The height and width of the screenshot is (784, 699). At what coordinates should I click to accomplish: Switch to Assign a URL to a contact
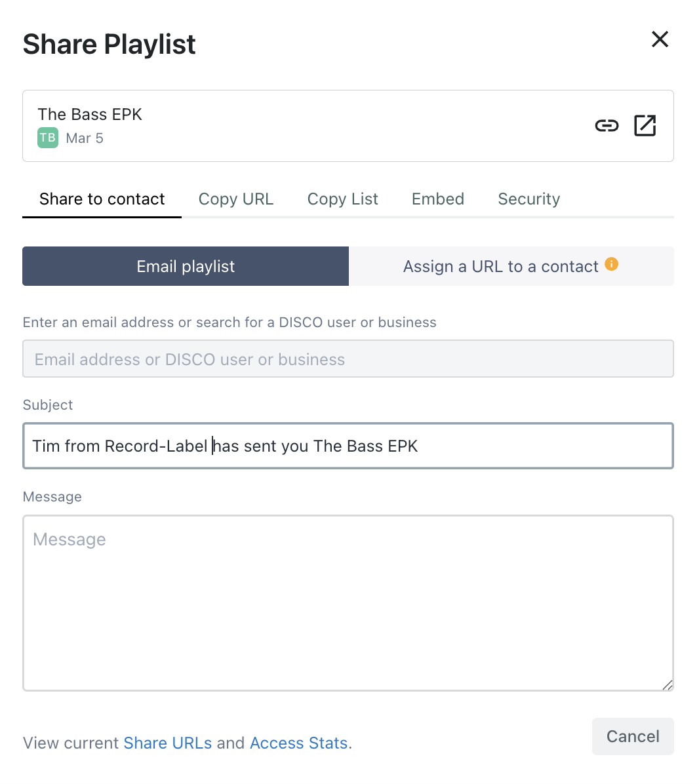[511, 266]
